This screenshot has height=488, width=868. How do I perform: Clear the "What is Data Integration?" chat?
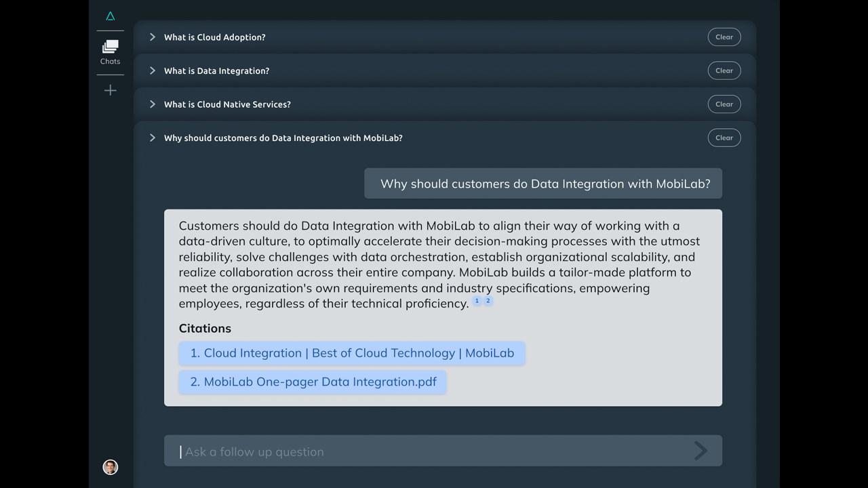(724, 70)
